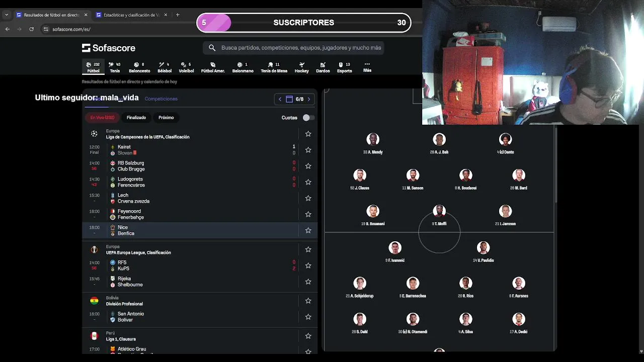This screenshot has height=362, width=644.
Task: Favorite the Liga de Campeones competition
Action: 308,134
